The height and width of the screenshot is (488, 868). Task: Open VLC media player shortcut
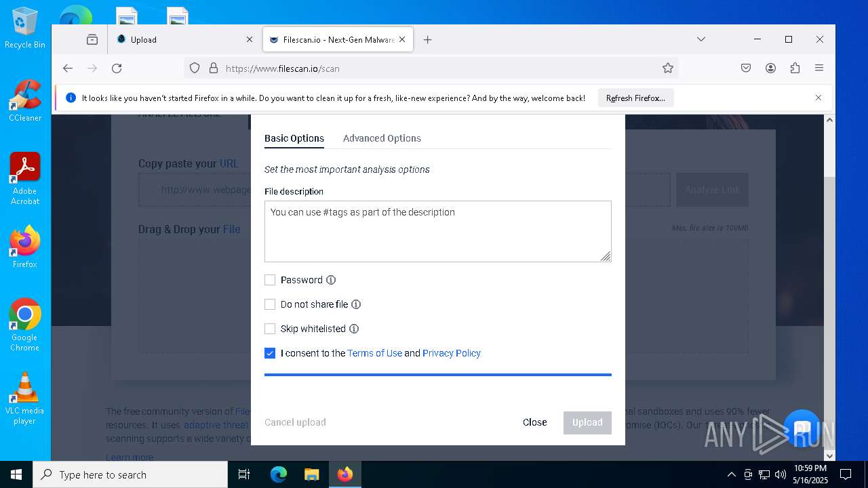(24, 398)
